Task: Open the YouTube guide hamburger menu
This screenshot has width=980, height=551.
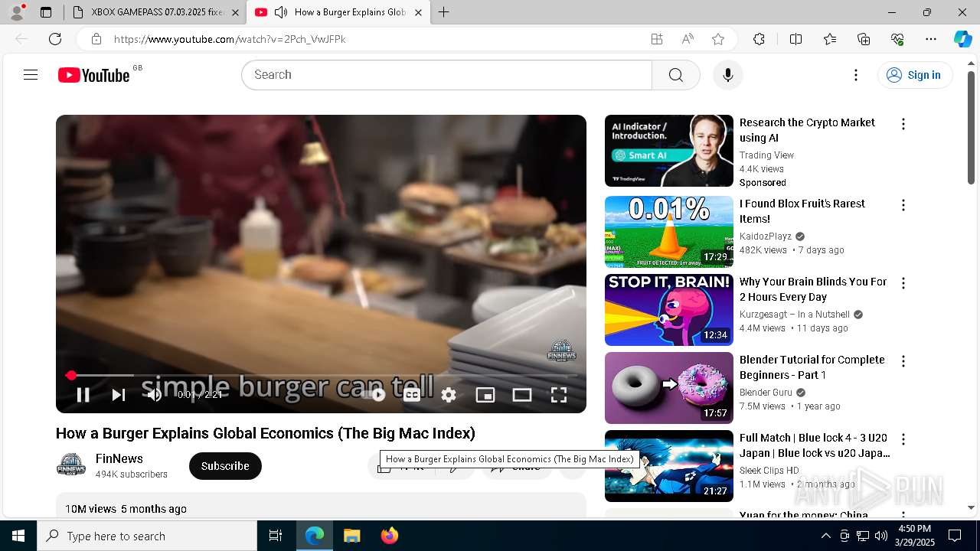Action: click(x=31, y=75)
